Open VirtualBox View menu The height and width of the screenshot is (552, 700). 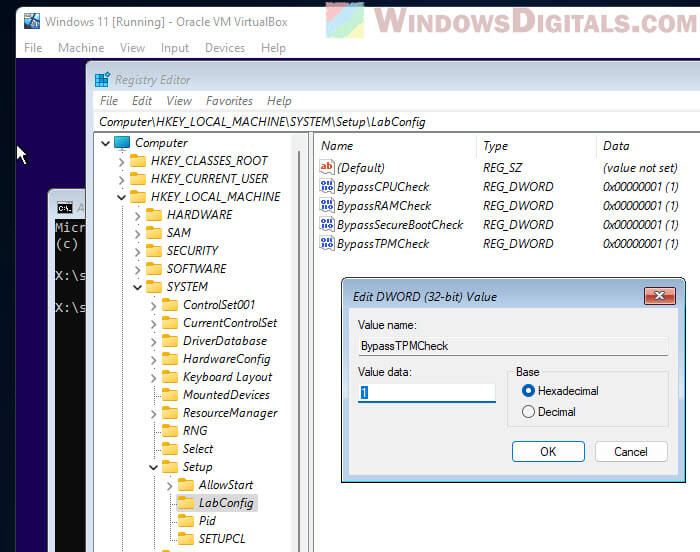(x=132, y=48)
